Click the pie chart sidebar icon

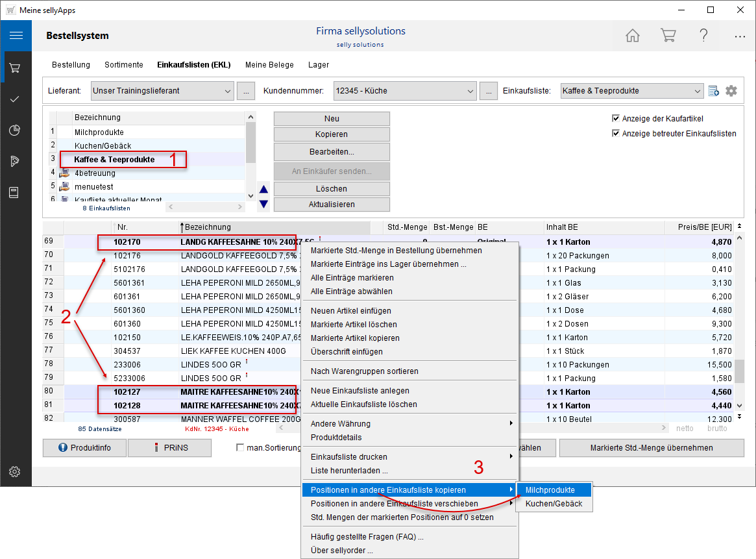[16, 130]
